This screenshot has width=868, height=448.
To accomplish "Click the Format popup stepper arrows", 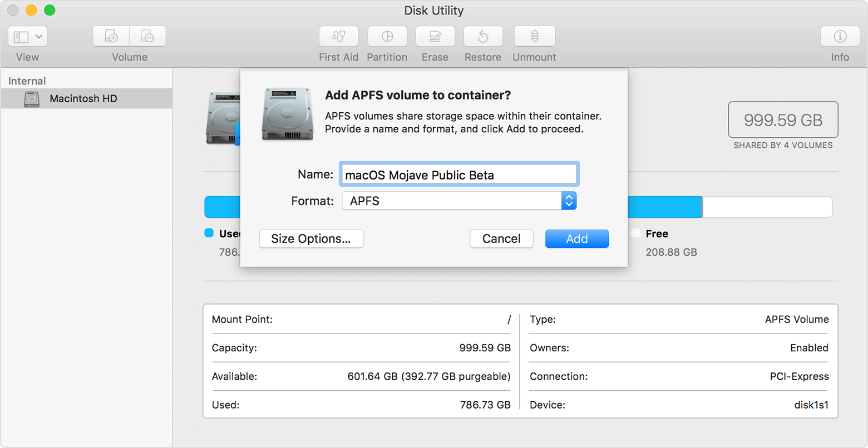I will 569,201.
